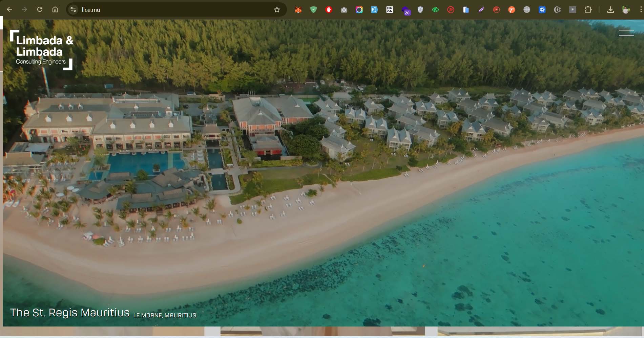Reload the current page
644x338 pixels.
tap(40, 9)
